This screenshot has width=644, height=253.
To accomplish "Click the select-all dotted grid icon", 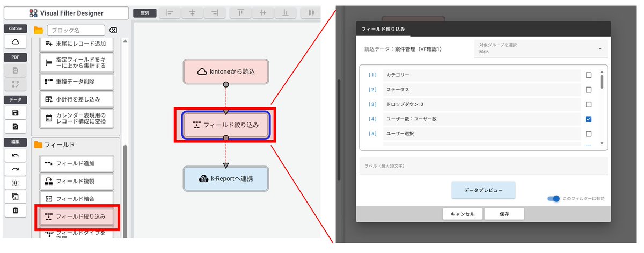I will coord(16,183).
